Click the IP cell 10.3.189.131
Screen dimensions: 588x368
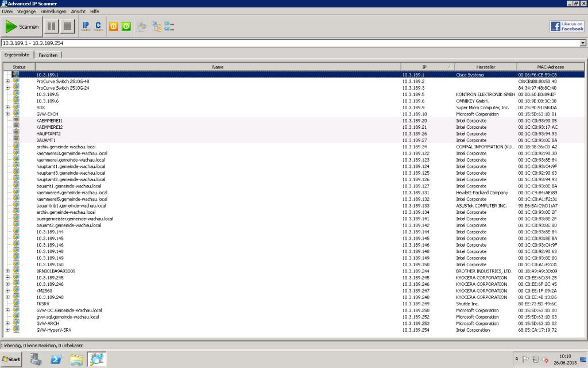point(416,193)
